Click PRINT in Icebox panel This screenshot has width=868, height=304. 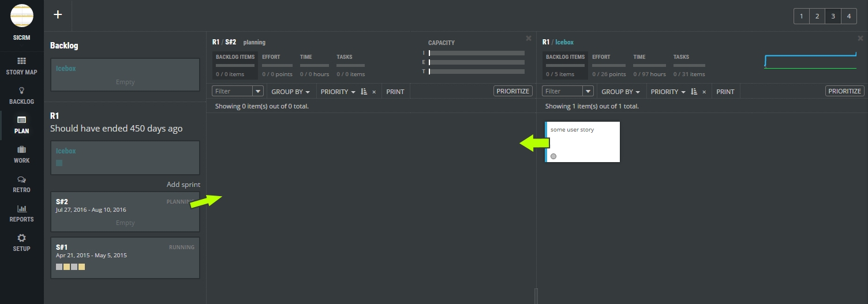(725, 92)
